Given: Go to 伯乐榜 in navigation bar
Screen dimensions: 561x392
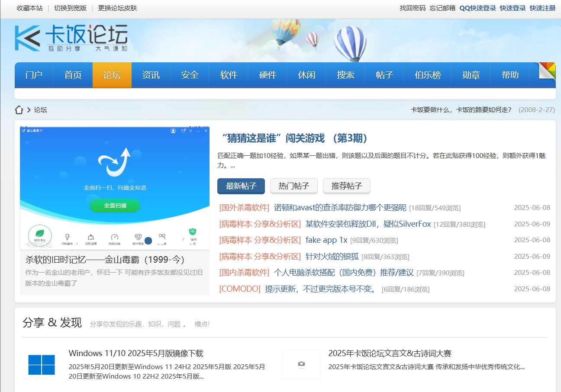Looking at the screenshot, I should [x=428, y=75].
